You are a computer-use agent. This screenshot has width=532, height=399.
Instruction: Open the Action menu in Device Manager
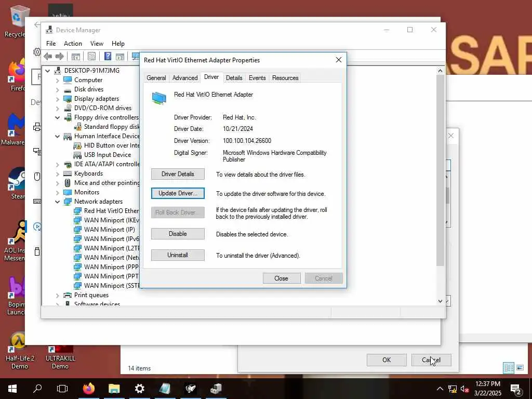coord(73,44)
